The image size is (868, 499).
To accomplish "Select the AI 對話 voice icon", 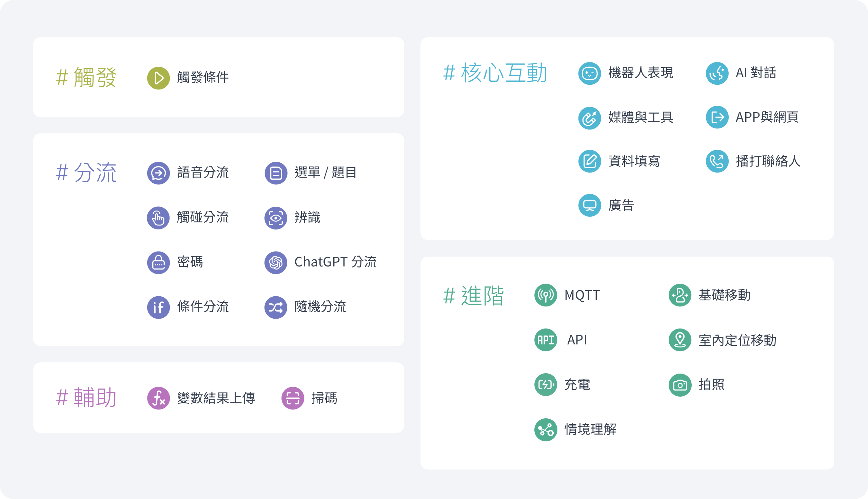I will [717, 73].
